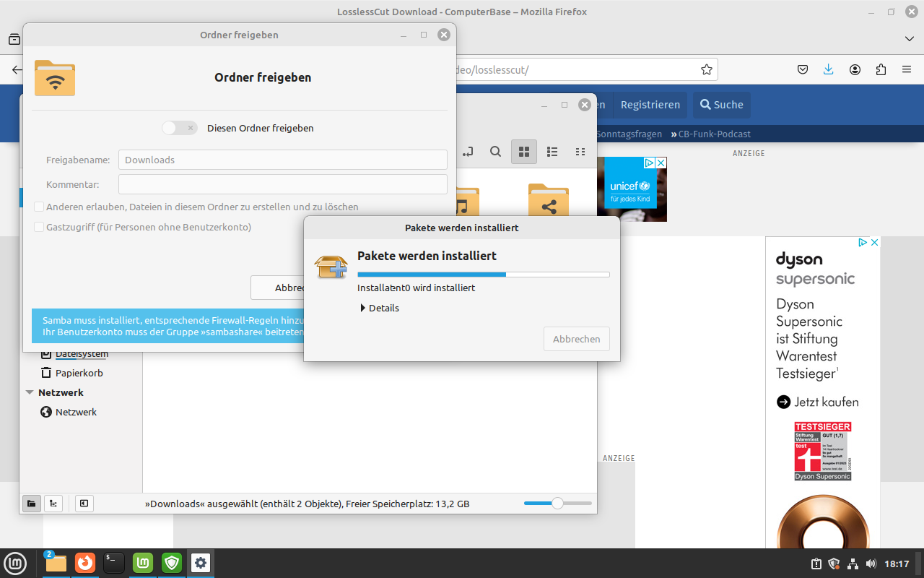This screenshot has height=578, width=924.
Task: Check 'Gastzugriff' checkbox
Action: point(39,227)
